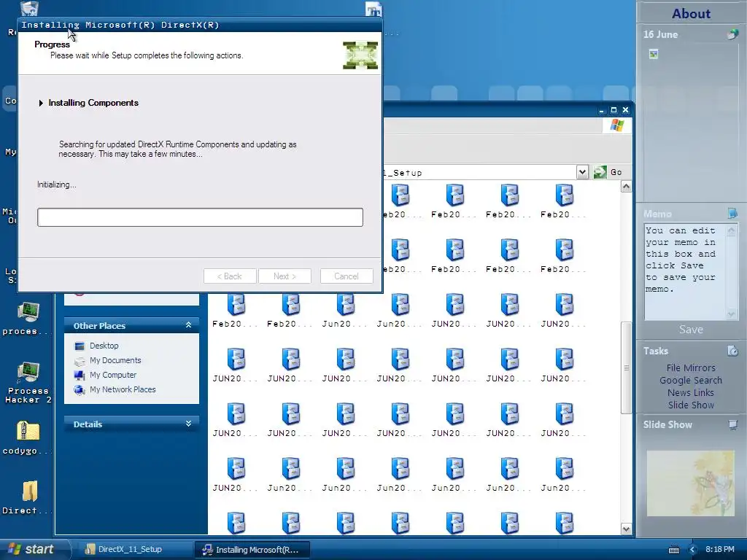Click the Windows flag logo in Explorer toolbar
The image size is (747, 560).
(617, 125)
